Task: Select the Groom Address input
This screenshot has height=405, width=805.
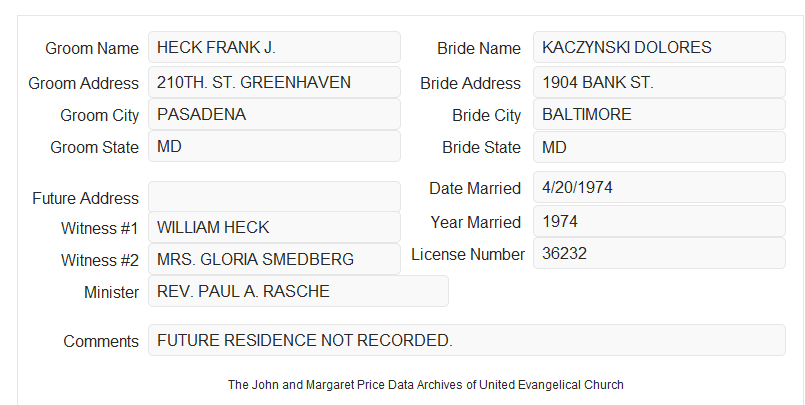Action: pyautogui.click(x=274, y=82)
